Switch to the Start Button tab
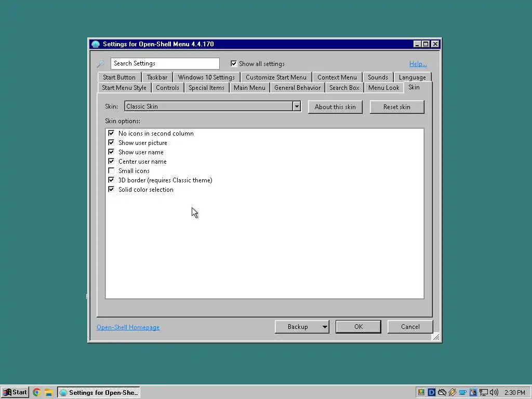This screenshot has height=399, width=532. 119,77
